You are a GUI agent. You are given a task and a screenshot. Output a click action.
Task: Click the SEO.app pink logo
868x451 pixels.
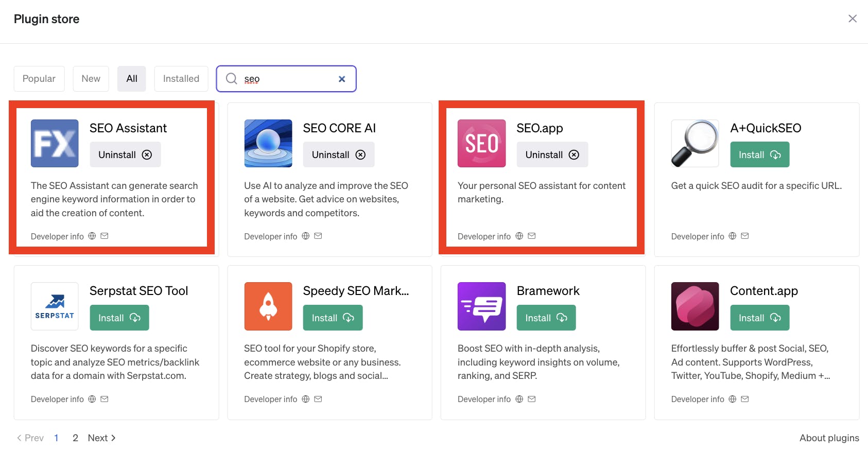pyautogui.click(x=482, y=143)
